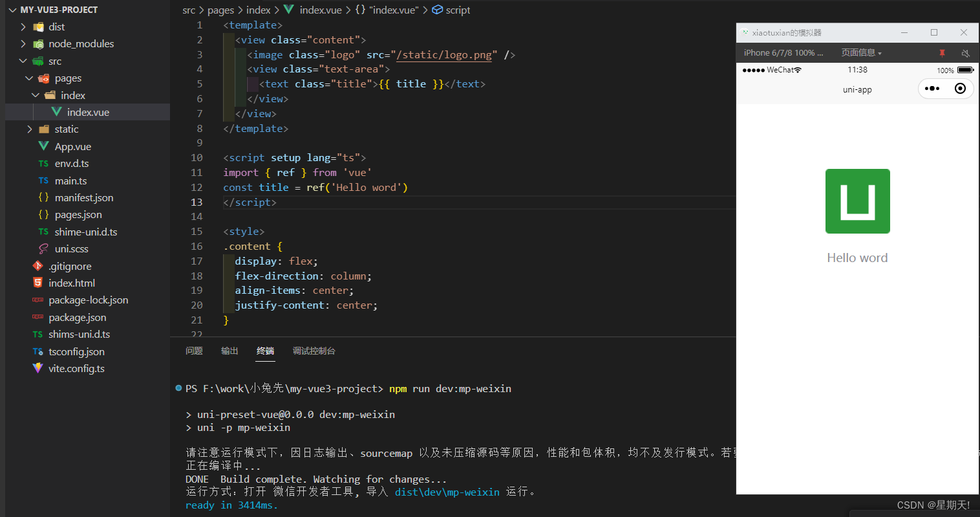Click the Hello word text in simulator

pyautogui.click(x=857, y=258)
